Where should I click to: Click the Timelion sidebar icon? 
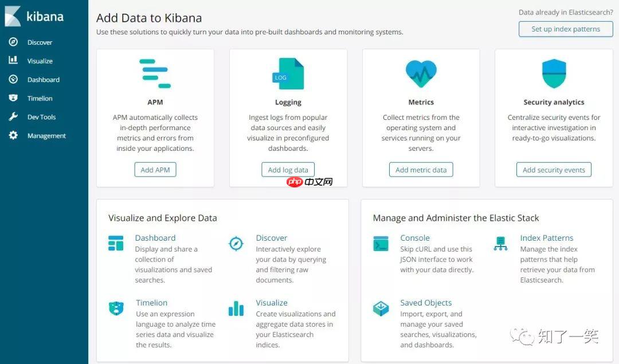(13, 98)
